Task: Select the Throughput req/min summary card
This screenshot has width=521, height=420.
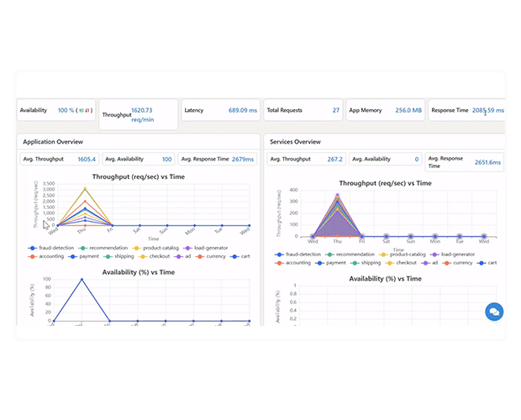Action: [138, 114]
